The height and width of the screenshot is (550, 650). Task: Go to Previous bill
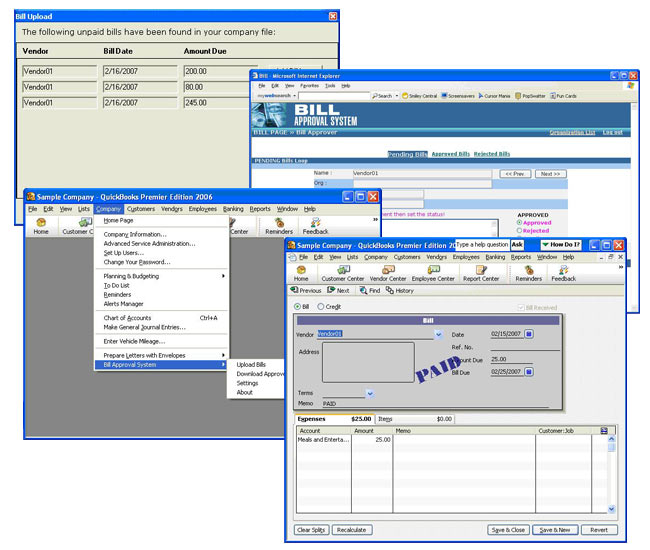pyautogui.click(x=306, y=291)
